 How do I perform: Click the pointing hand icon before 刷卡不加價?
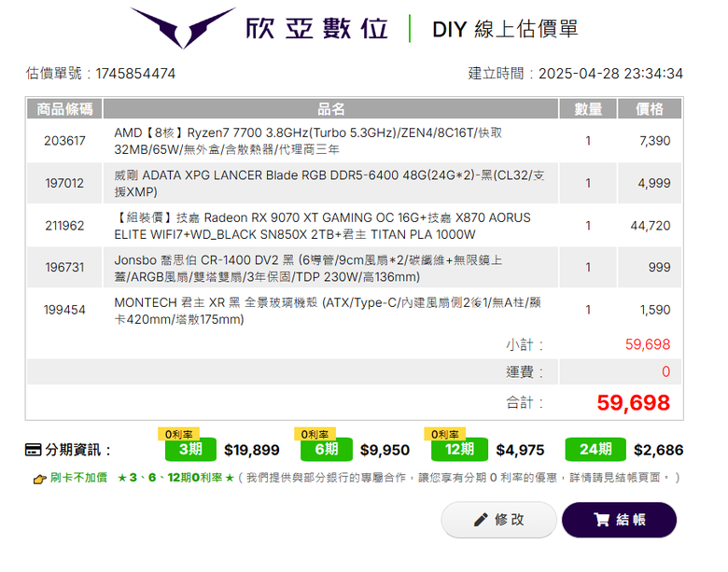pos(40,479)
